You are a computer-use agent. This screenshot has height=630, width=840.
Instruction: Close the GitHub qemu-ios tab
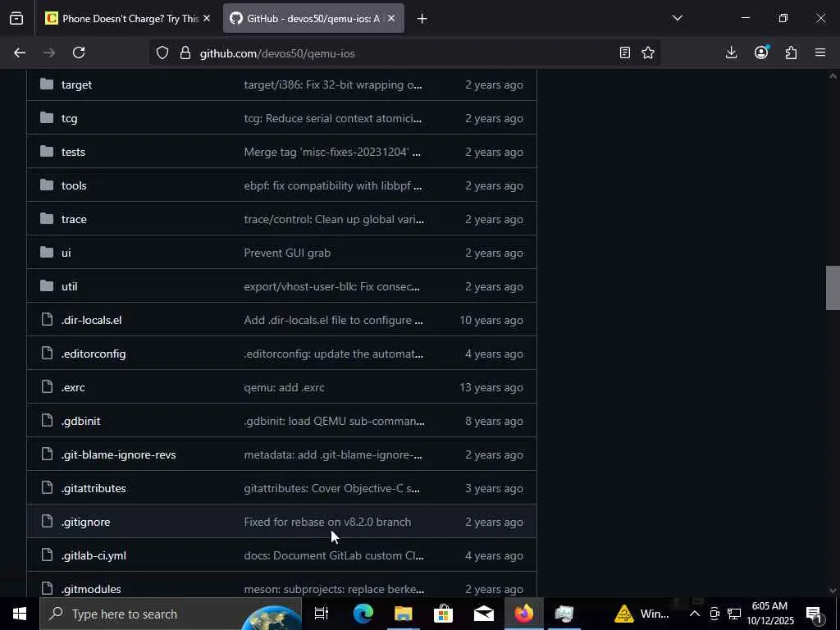[391, 19]
